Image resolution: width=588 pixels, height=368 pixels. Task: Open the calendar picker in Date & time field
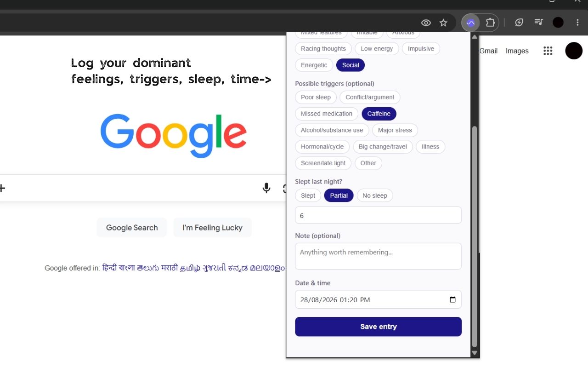tap(452, 299)
